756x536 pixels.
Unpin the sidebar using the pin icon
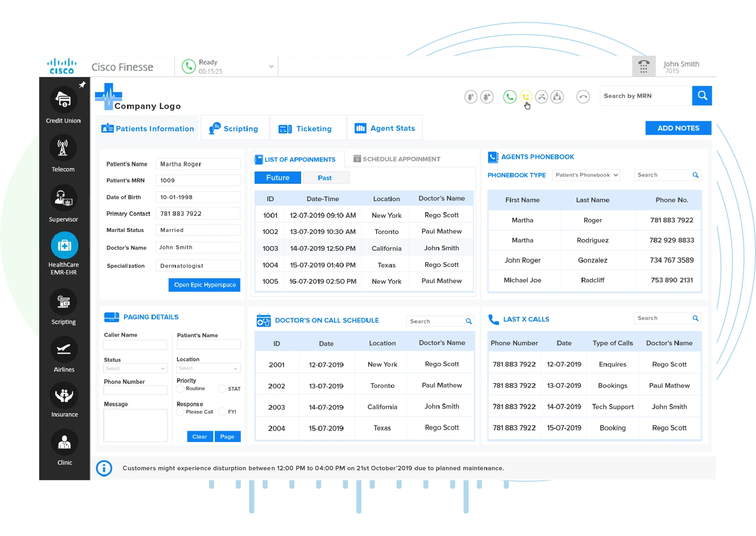(x=82, y=85)
